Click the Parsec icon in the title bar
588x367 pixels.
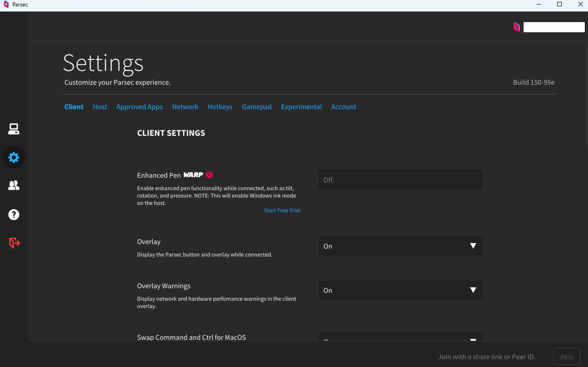pos(6,5)
